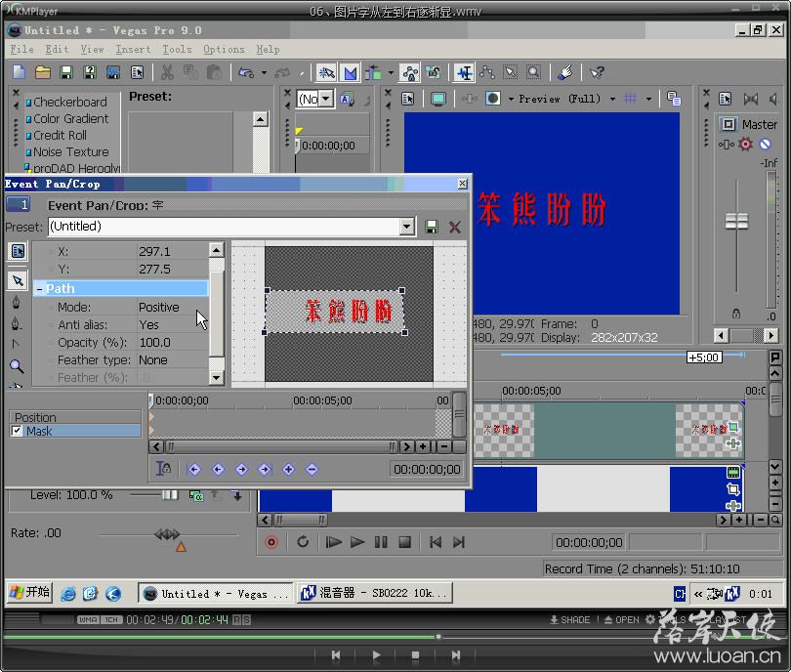Collapse the Path property group
Image resolution: width=791 pixels, height=672 pixels.
39,289
